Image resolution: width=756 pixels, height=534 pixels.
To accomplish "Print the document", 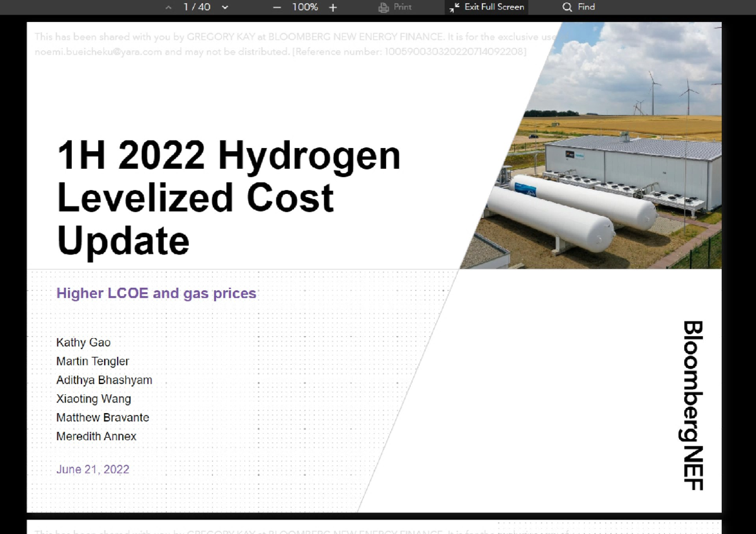I will [x=395, y=7].
